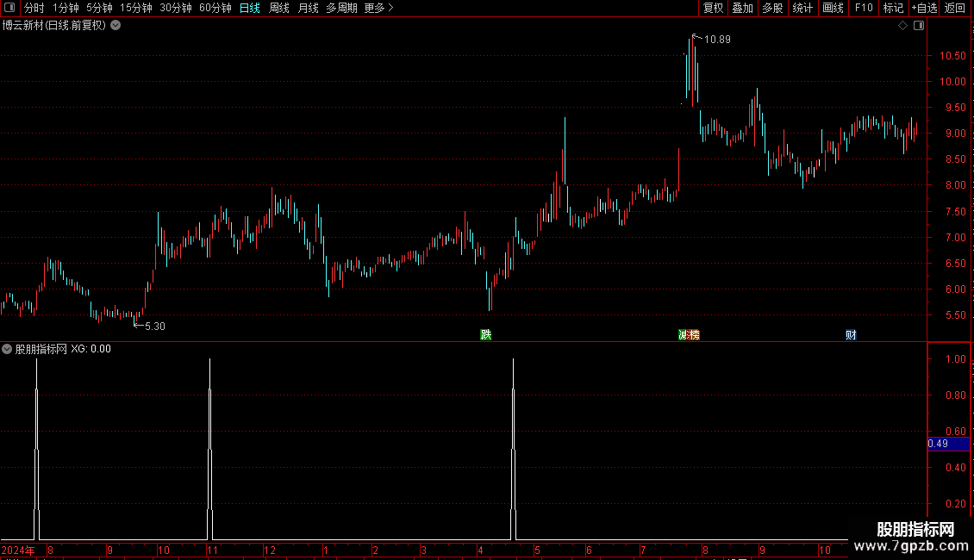Click the 叠加 overlay button
The height and width of the screenshot is (560, 974).
(x=743, y=8)
